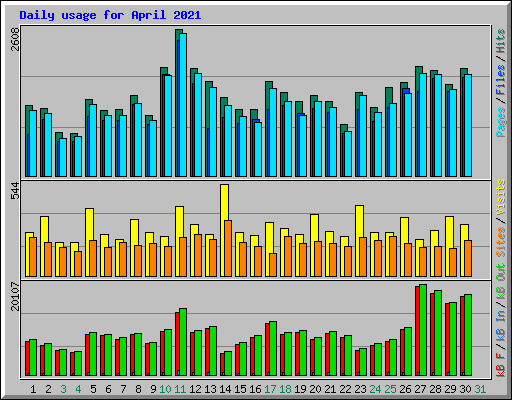Click the 2608 axis maximum label
This screenshot has height=400, width=512.
click(x=15, y=40)
